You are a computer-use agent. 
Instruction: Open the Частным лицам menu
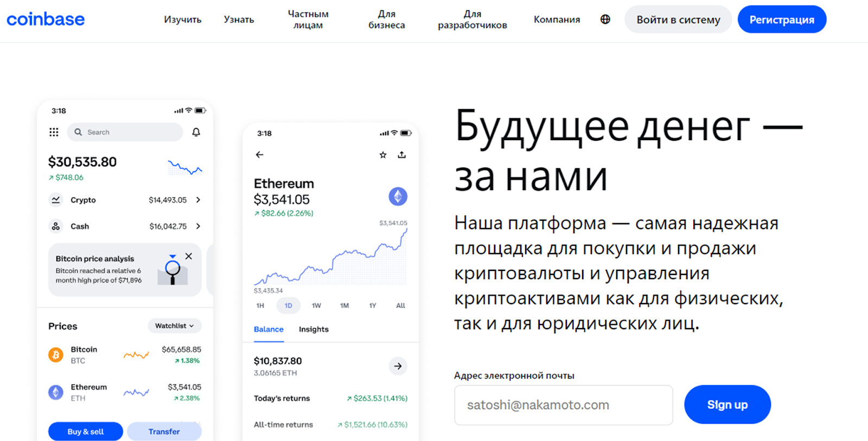[308, 20]
